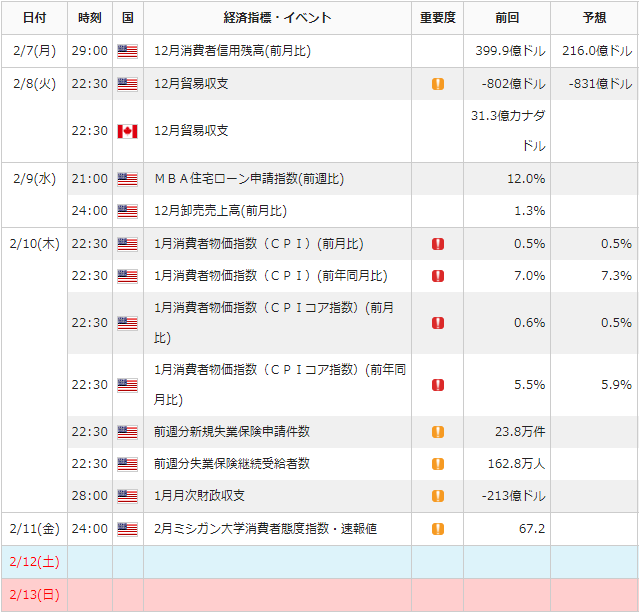Select the 2/8(火) date cell
The width and height of the screenshot is (639, 613).
tap(34, 115)
